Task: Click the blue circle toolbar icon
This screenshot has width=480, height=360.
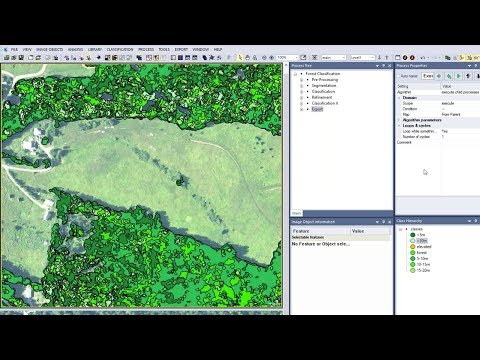Action: point(405,57)
